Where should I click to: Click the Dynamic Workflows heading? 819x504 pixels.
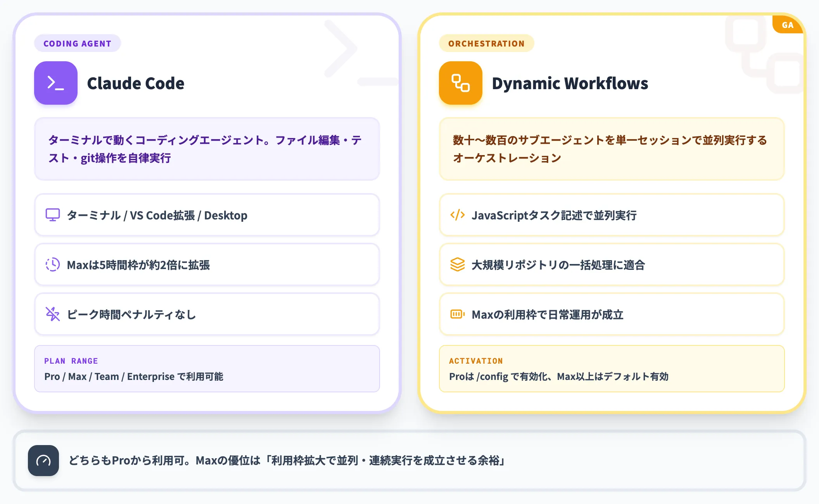coord(570,83)
